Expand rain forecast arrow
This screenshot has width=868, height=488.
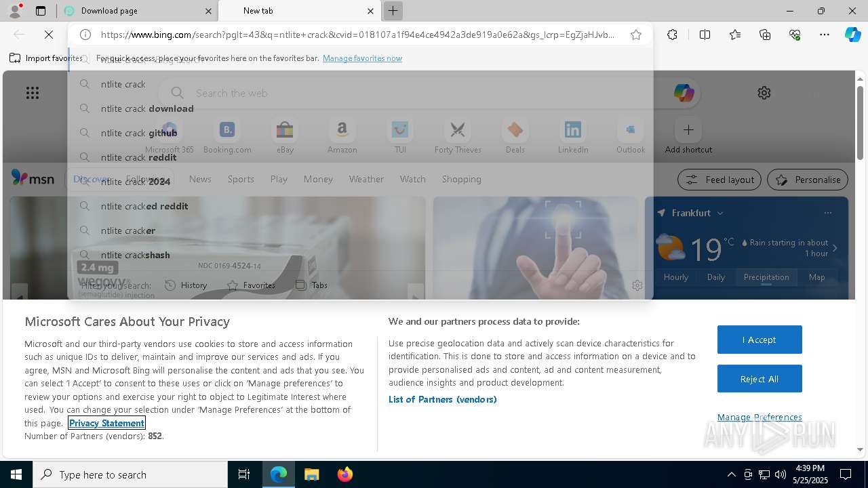835,248
